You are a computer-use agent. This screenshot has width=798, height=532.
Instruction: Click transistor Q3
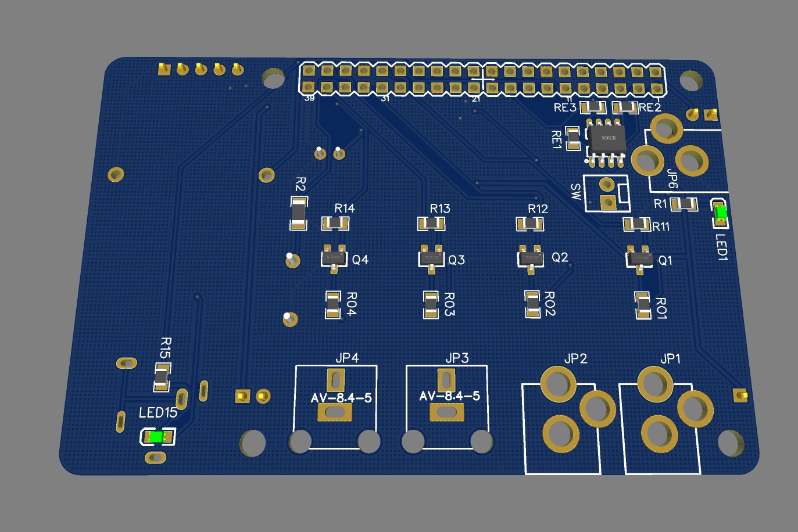(x=431, y=257)
